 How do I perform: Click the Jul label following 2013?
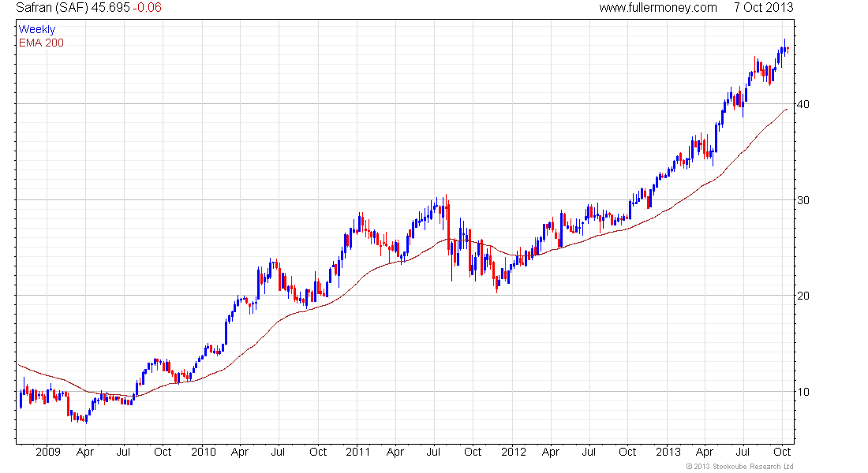coord(743,452)
